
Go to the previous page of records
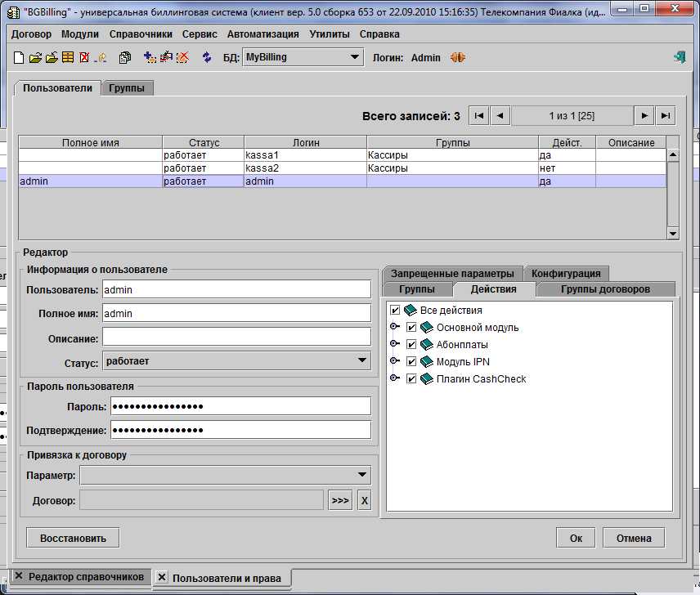pos(500,116)
